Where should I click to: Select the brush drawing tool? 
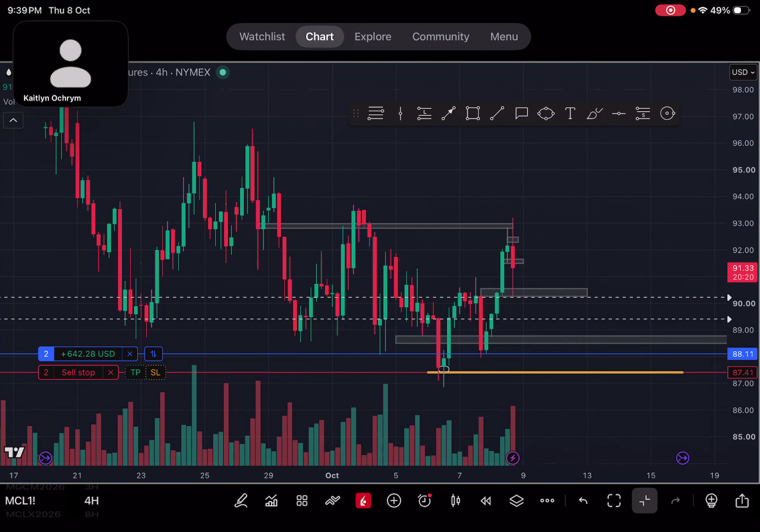[594, 113]
